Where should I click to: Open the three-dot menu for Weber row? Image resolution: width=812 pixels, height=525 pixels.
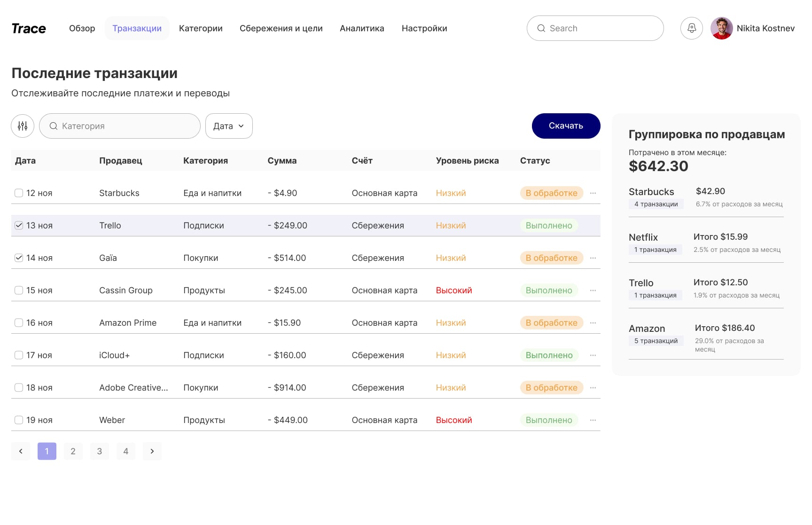pyautogui.click(x=593, y=420)
